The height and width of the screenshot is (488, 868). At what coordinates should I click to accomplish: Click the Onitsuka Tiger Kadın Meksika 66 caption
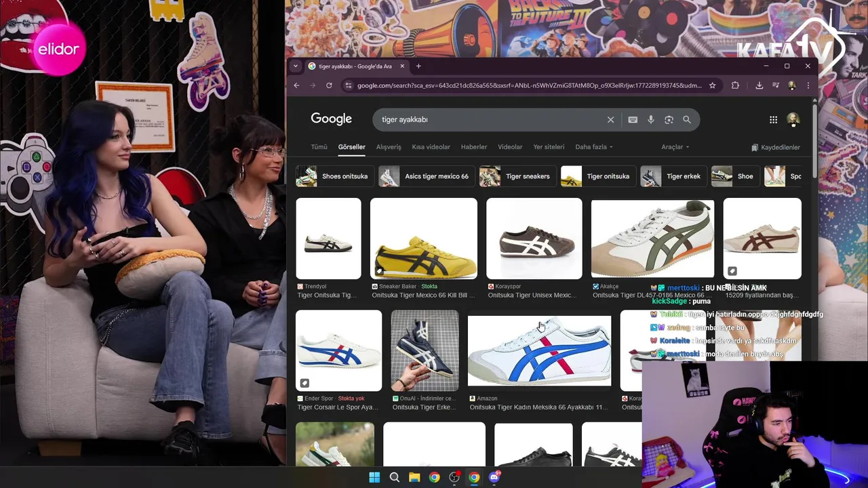click(538, 407)
